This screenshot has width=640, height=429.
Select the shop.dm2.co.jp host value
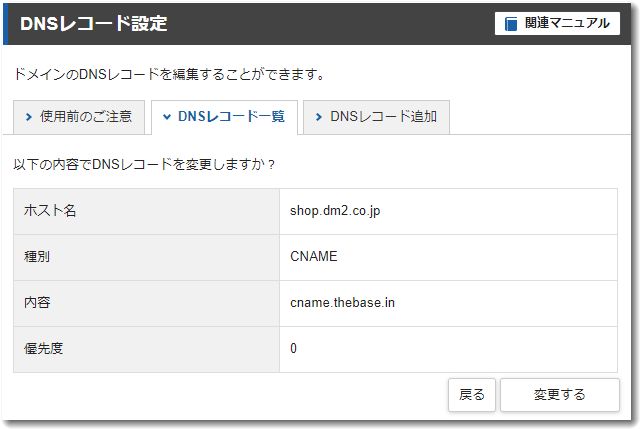click(x=335, y=211)
